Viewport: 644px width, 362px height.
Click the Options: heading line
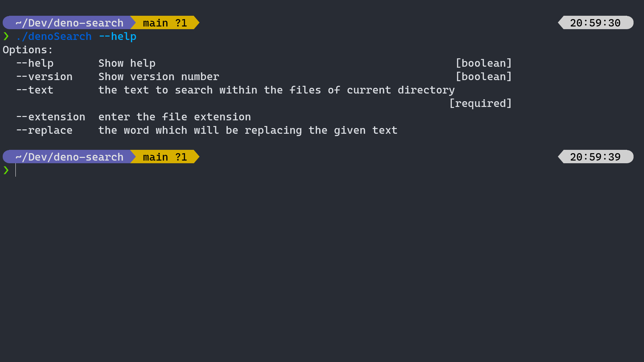point(28,50)
